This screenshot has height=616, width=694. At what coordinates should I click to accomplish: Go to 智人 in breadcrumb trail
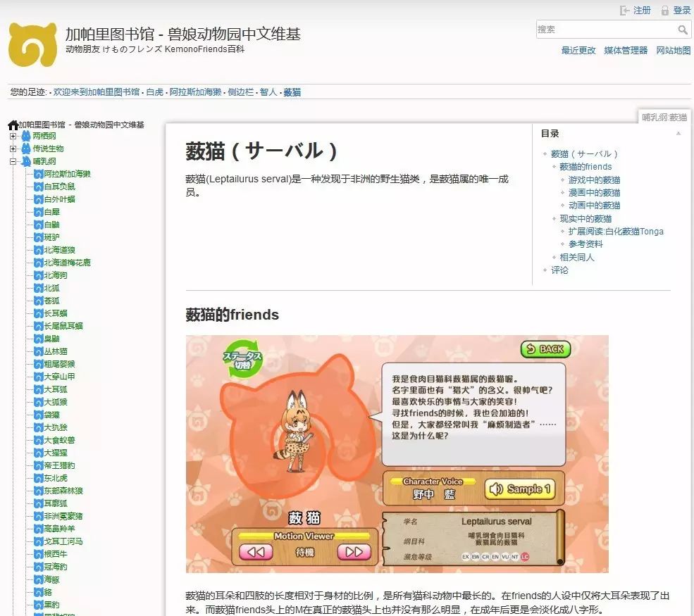(x=268, y=92)
